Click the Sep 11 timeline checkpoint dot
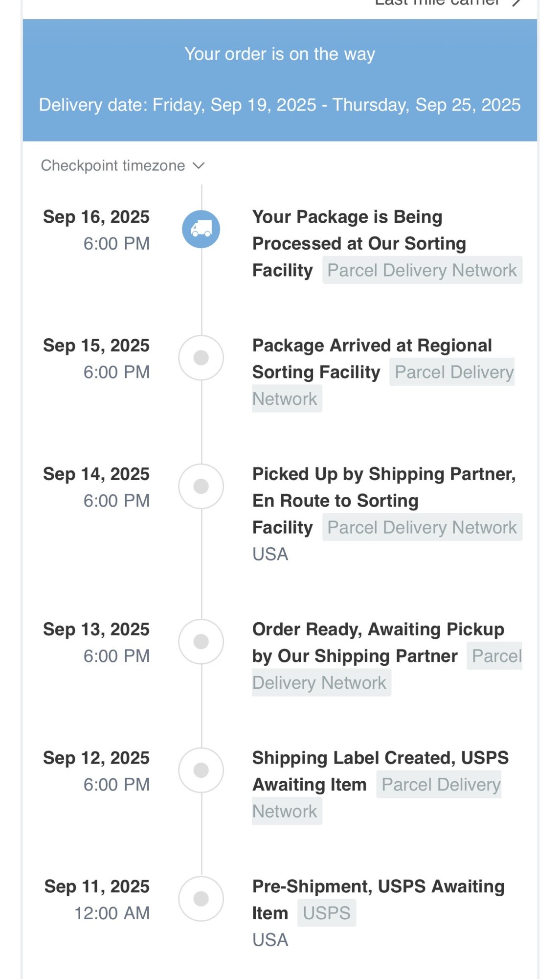The image size is (560, 979). pos(201,899)
